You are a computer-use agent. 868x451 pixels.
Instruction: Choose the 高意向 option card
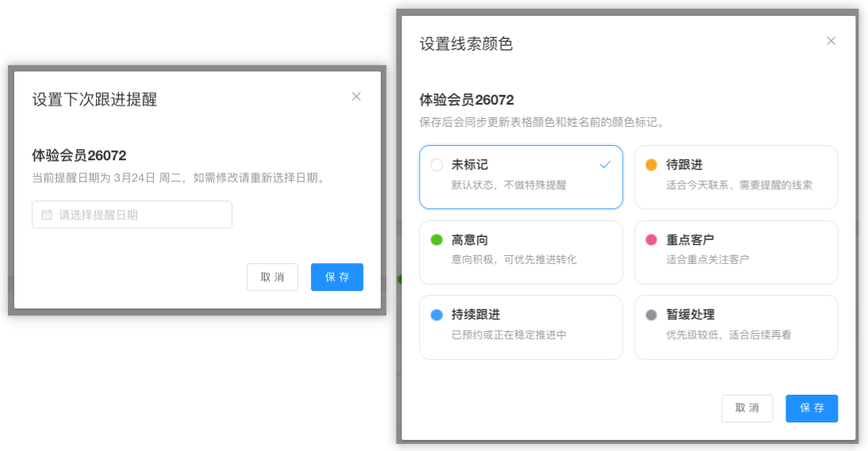(x=520, y=252)
